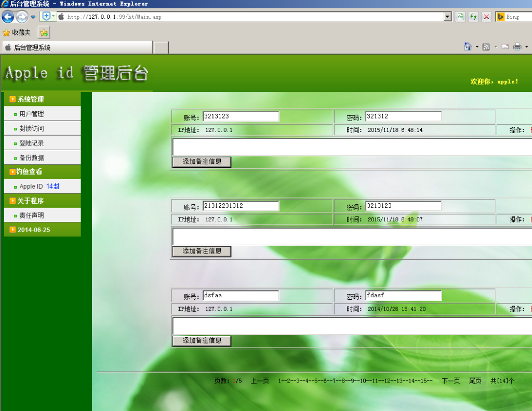Expand the address bar dropdown arrow
This screenshot has width=532, height=411.
[x=447, y=17]
